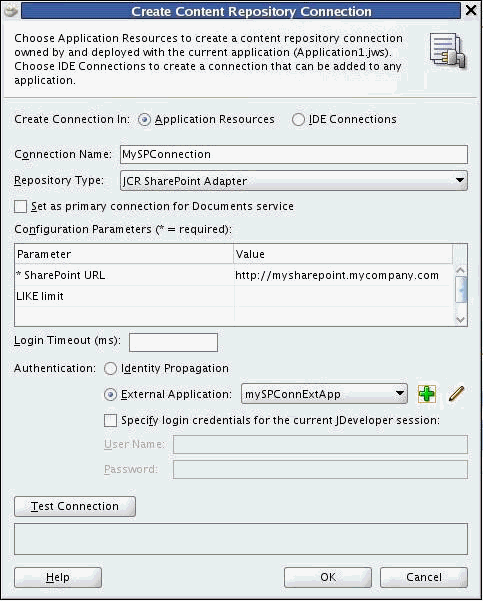Click parameters table scroll up arrow
Viewport: 483px width, 601px height.
coord(460,270)
